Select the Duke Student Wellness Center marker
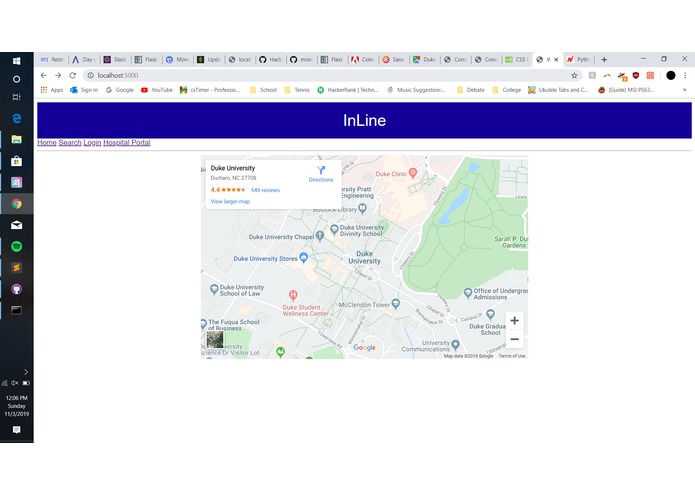The height and width of the screenshot is (494, 695). pyautogui.click(x=293, y=295)
